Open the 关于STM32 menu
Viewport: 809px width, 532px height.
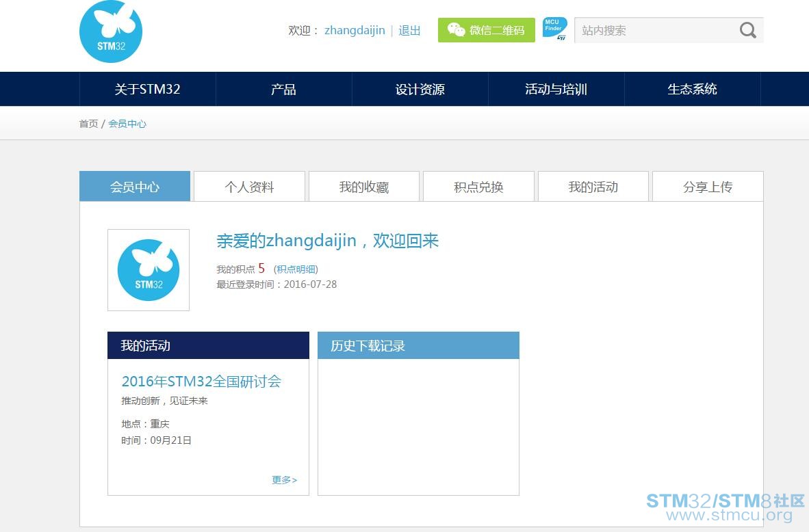pos(148,89)
